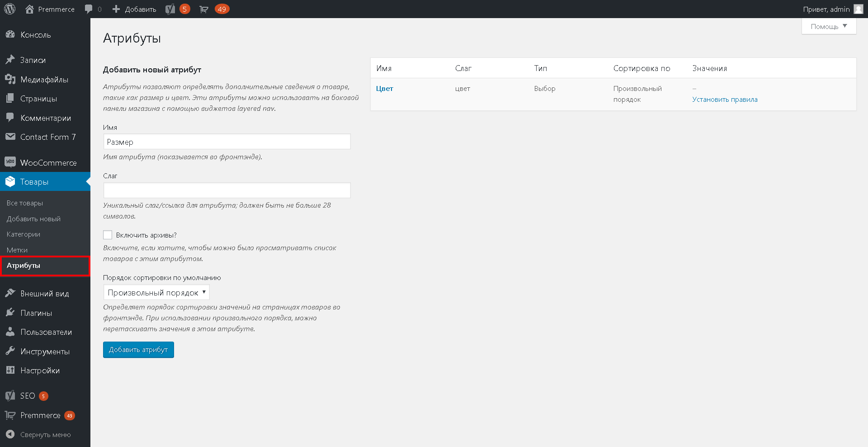This screenshot has height=447, width=868.
Task: Click the SEO notification badge 5 in sidebar
Action: [43, 396]
